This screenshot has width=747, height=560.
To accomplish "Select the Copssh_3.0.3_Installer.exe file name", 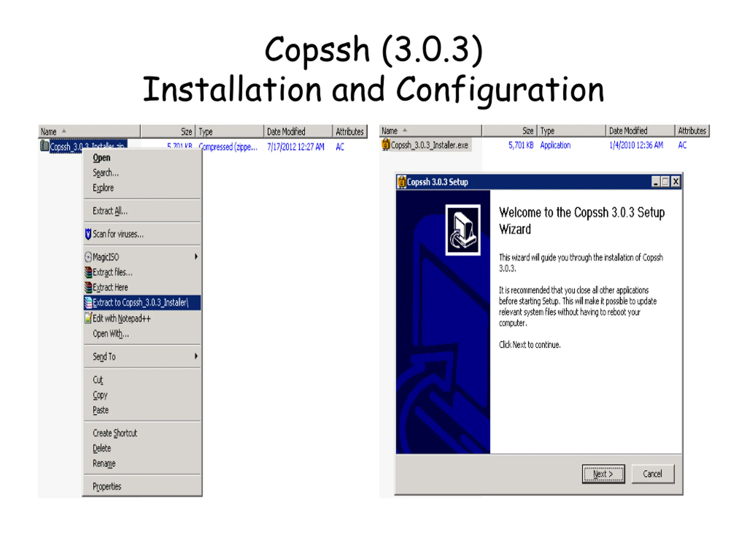I will [429, 145].
